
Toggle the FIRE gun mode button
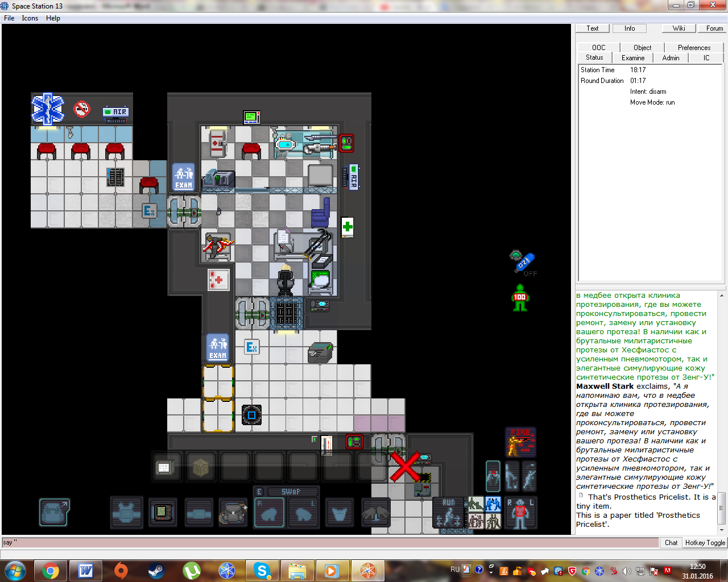(520, 442)
